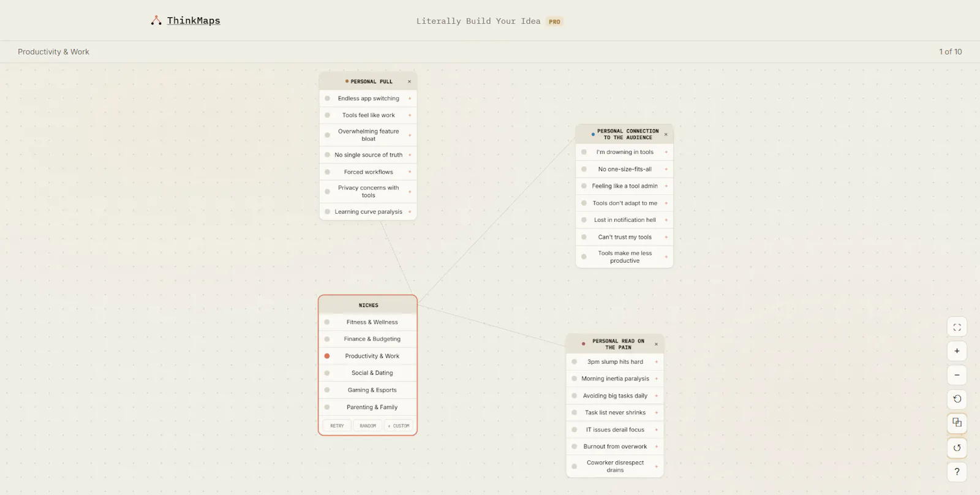Viewport: 980px width, 495px height.
Task: Click the circular arrow button above help
Action: (x=957, y=448)
